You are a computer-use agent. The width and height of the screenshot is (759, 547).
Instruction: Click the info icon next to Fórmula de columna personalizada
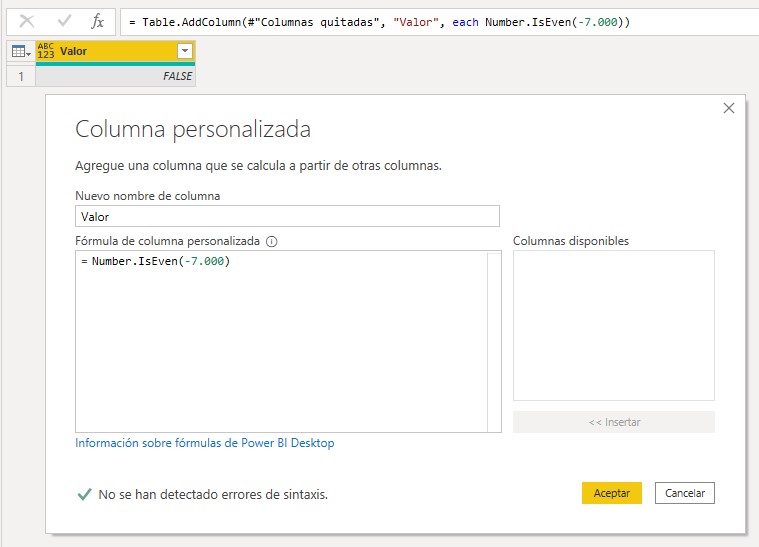(272, 241)
